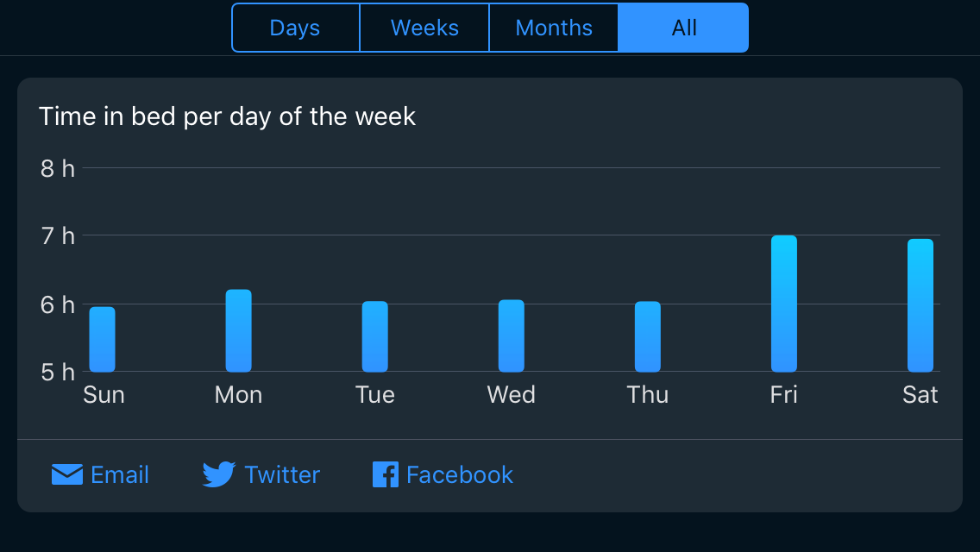Tap the Saturday bar in chart
980x552 pixels.
click(x=920, y=305)
